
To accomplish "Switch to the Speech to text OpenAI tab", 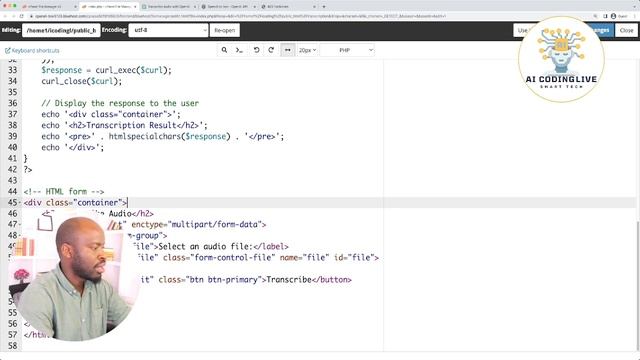I will [x=228, y=7].
